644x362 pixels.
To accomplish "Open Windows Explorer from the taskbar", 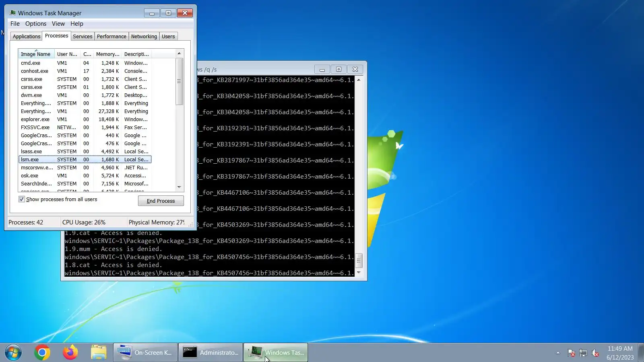I will tap(99, 353).
